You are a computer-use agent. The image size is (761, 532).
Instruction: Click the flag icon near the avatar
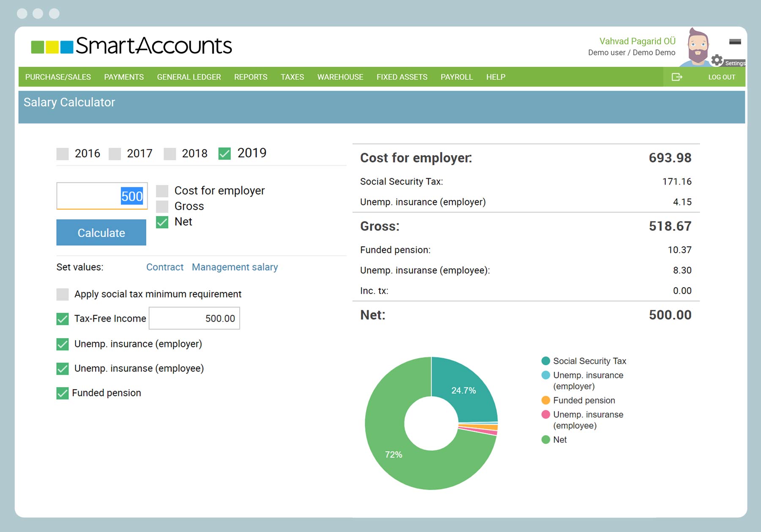point(735,41)
